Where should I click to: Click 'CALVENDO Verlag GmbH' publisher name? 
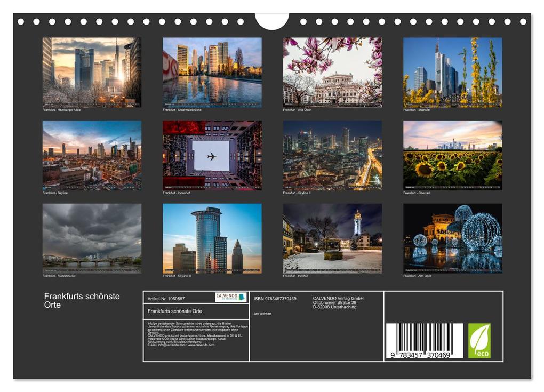click(x=338, y=298)
